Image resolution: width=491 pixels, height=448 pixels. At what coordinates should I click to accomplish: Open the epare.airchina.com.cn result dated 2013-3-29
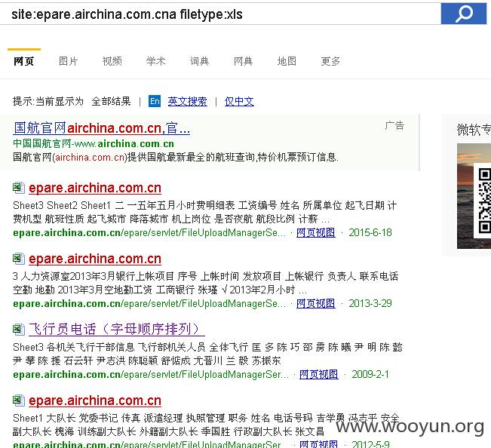pos(95,259)
